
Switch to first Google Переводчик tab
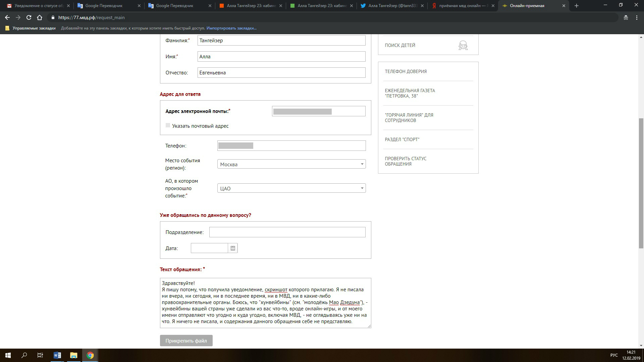[x=104, y=6]
